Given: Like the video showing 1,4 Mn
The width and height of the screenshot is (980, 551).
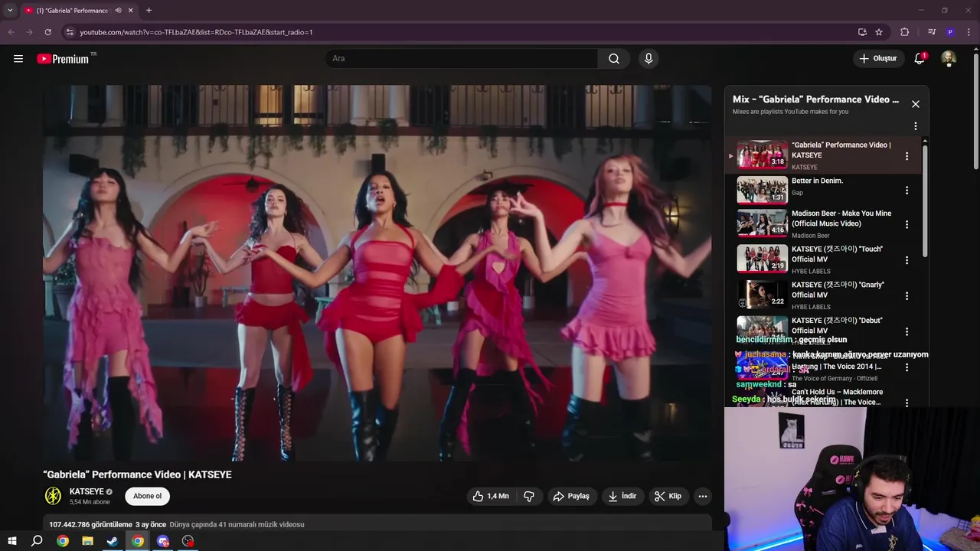Looking at the screenshot, I should 491,496.
